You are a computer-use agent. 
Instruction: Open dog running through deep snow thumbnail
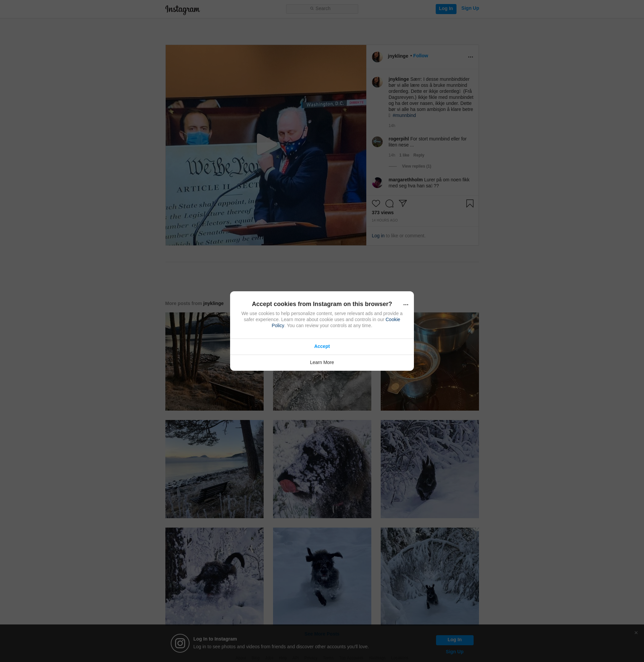[322, 576]
